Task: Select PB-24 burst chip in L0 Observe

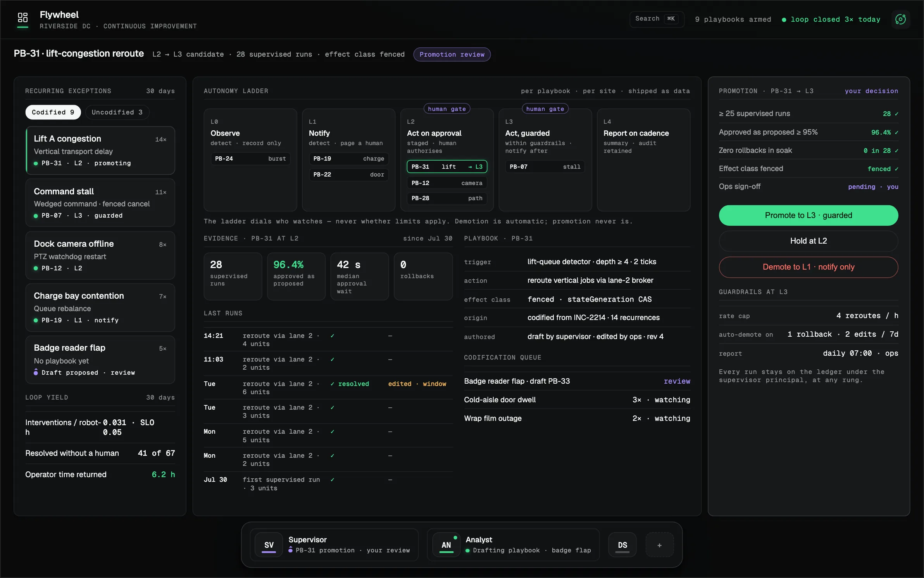Action: click(250, 159)
